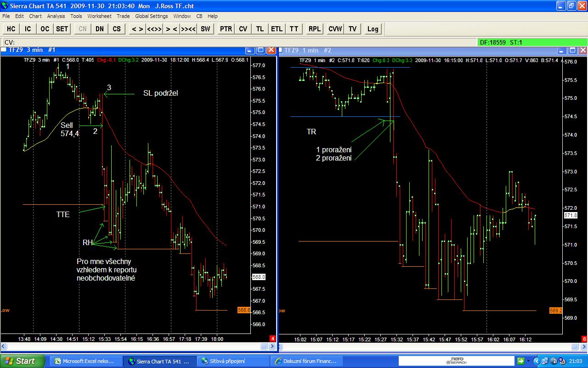
Task: Click the TFZ9 3 min chart window icon
Action: [4, 50]
